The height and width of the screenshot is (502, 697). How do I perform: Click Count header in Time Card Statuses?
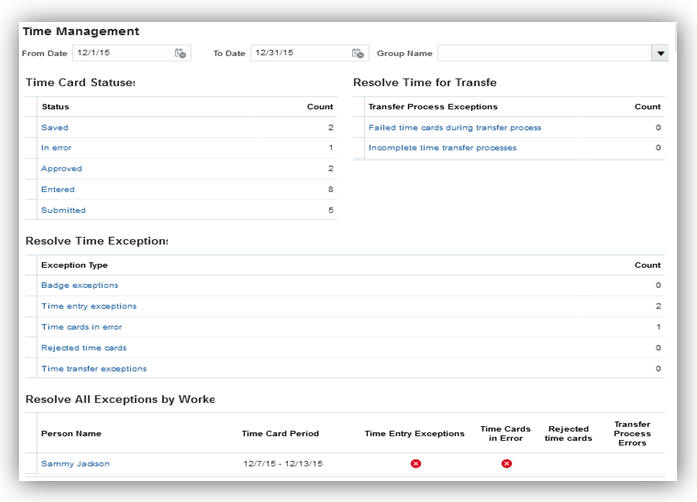320,107
